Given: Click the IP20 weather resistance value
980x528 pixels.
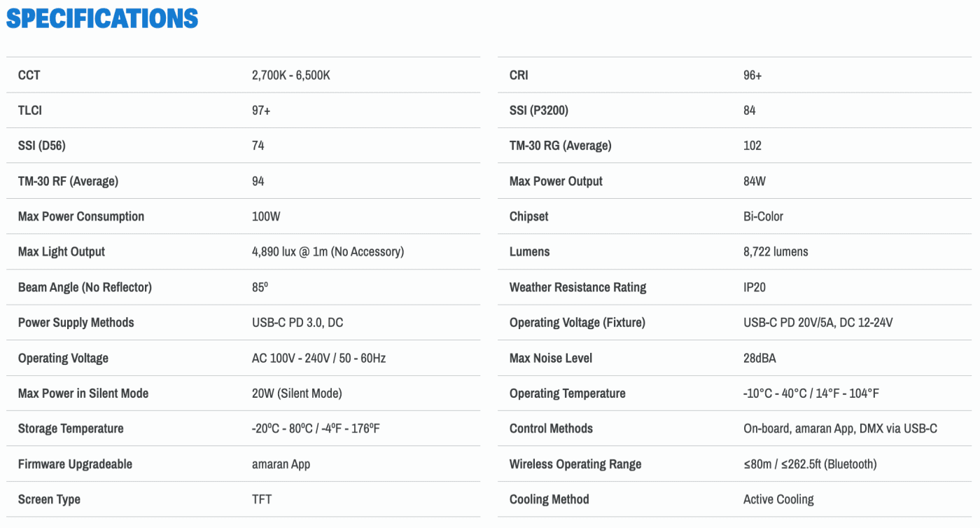Looking at the screenshot, I should tap(755, 287).
